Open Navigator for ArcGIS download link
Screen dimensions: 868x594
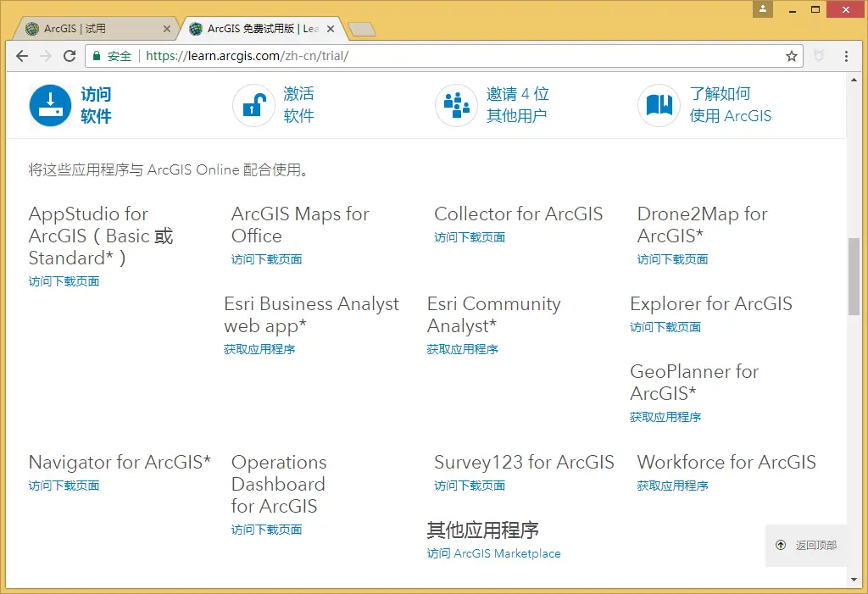pos(64,486)
